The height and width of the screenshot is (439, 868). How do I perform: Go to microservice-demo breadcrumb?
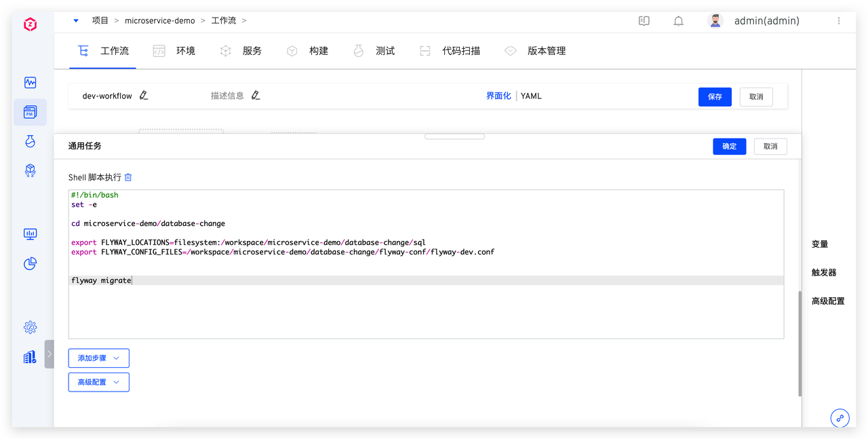[159, 21]
